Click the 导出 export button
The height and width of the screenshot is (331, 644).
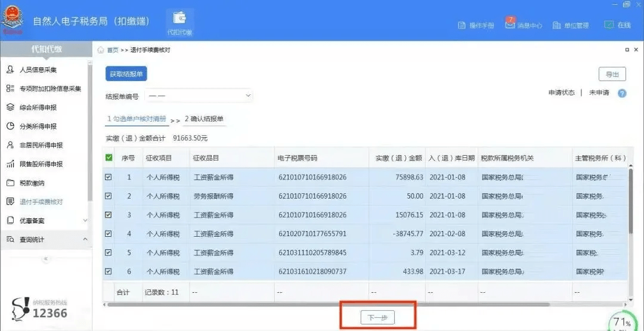[612, 74]
